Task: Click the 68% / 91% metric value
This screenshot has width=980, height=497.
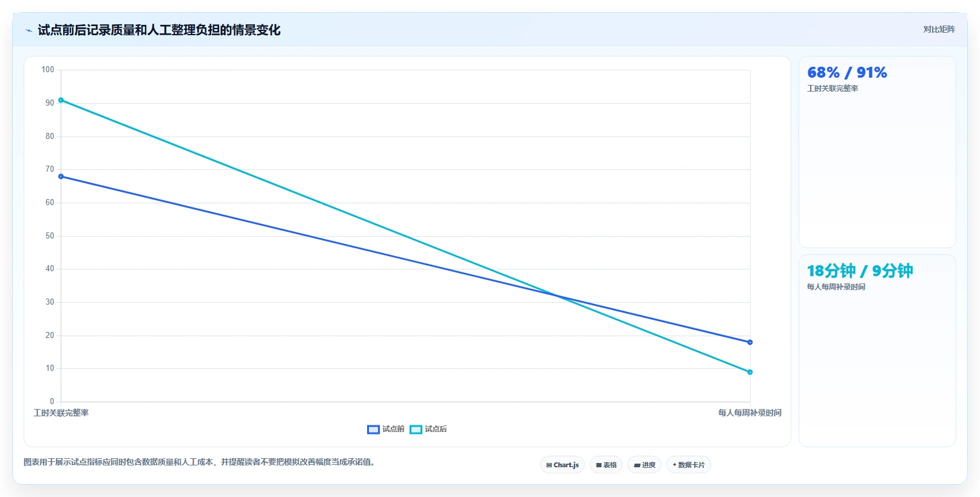Action: (847, 73)
